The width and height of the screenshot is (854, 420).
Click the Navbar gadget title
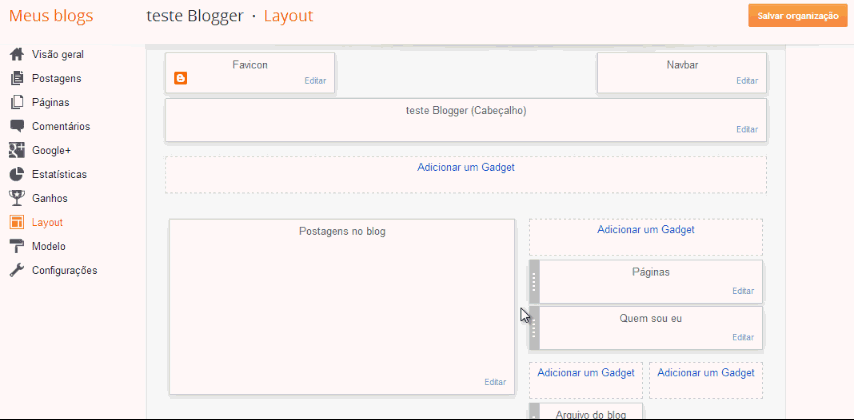682,65
